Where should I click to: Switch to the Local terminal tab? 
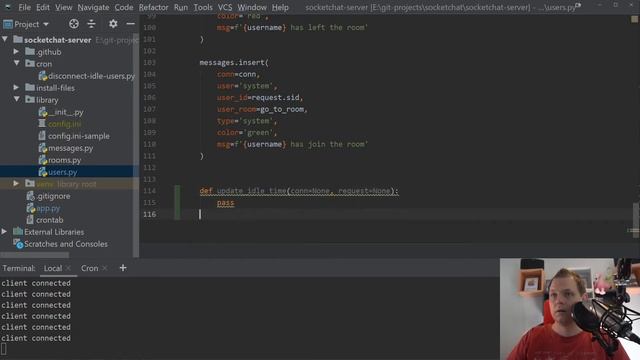pos(53,268)
